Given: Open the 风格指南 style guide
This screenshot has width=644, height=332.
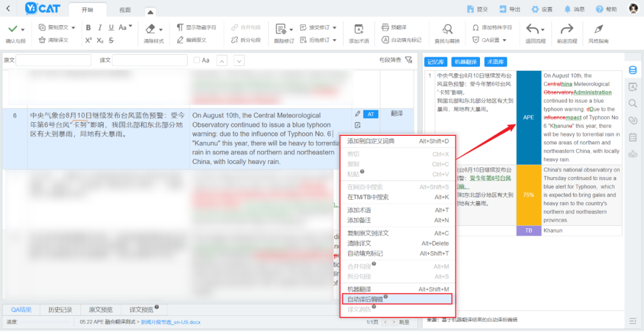Looking at the screenshot, I should pos(599,33).
